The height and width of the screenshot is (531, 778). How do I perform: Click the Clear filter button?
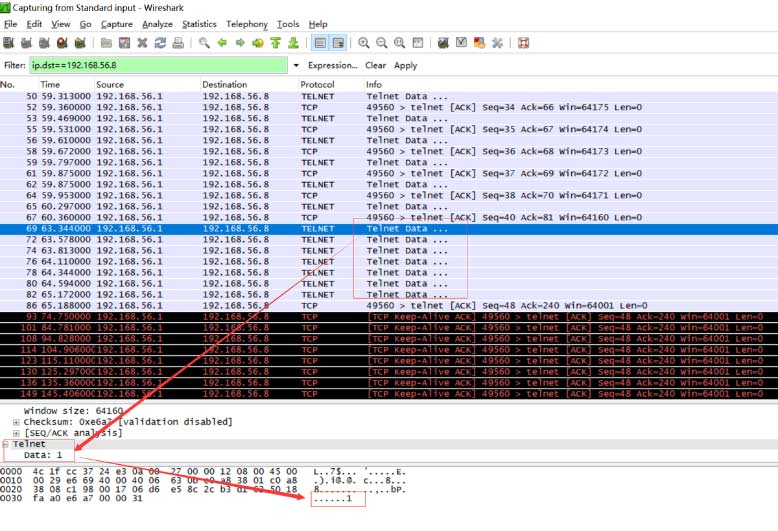[375, 65]
